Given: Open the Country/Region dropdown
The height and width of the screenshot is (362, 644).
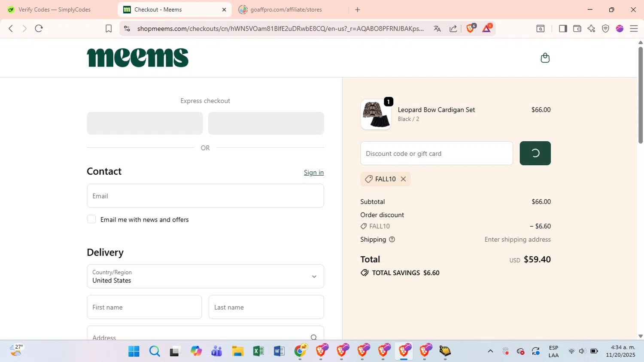Looking at the screenshot, I should coord(205,277).
